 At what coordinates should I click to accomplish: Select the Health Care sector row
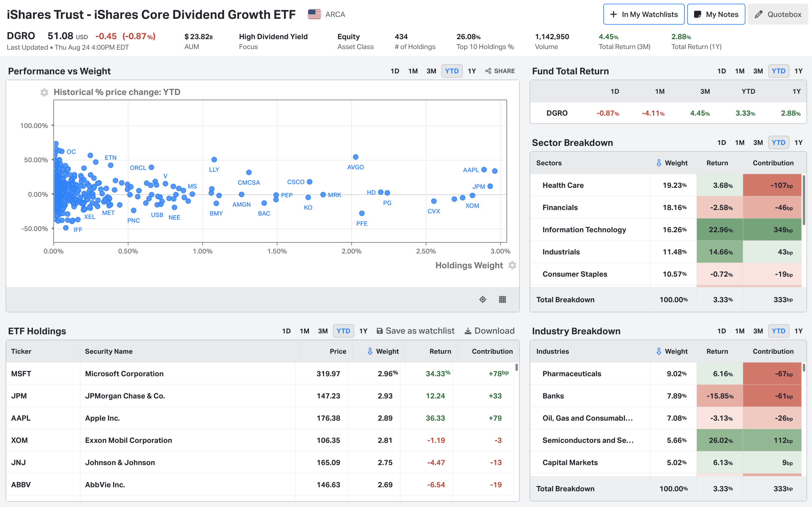click(666, 185)
